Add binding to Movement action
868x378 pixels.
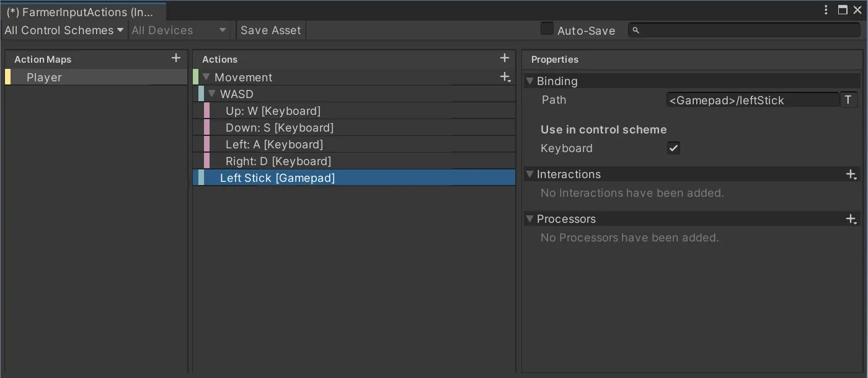pos(505,78)
